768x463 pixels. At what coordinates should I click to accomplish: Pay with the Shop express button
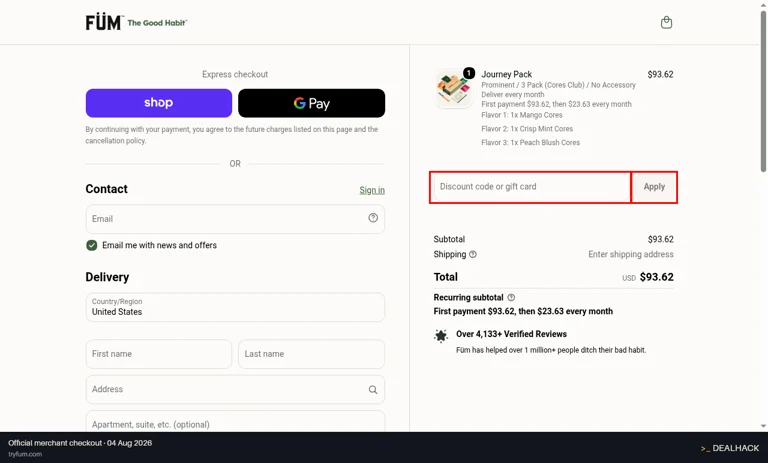[159, 103]
